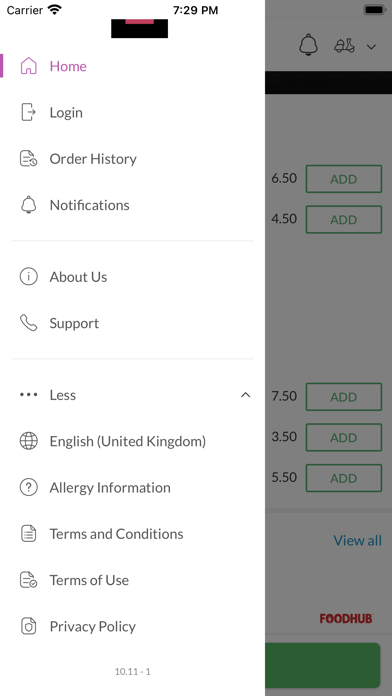Open the View all link
This screenshot has width=392, height=696.
pos(357,540)
